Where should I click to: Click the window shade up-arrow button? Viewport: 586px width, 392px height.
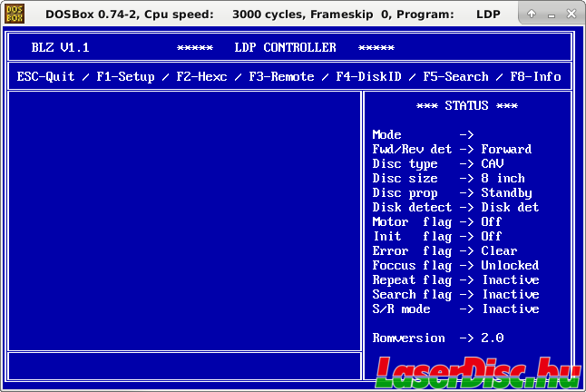[531, 15]
